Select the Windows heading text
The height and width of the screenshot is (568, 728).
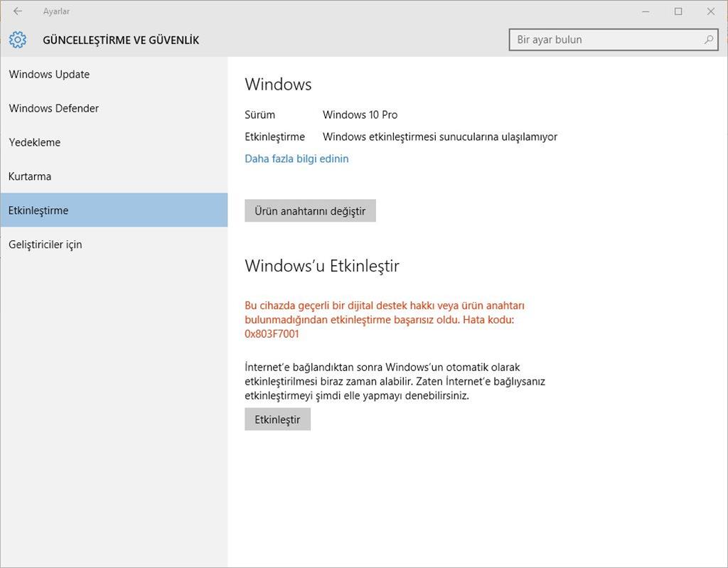click(279, 84)
